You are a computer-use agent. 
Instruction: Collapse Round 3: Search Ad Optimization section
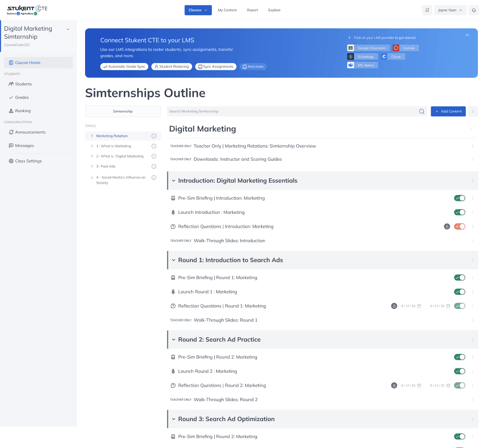(x=174, y=419)
